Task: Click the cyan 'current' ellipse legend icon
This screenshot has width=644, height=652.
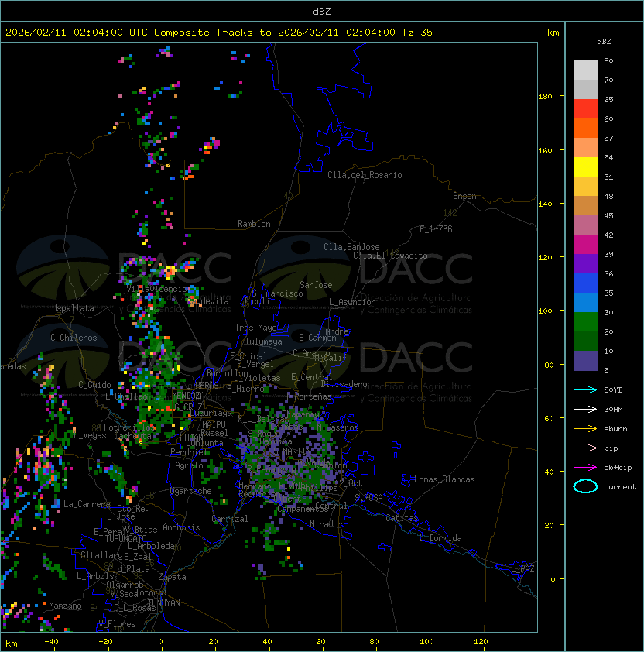Action: click(585, 486)
